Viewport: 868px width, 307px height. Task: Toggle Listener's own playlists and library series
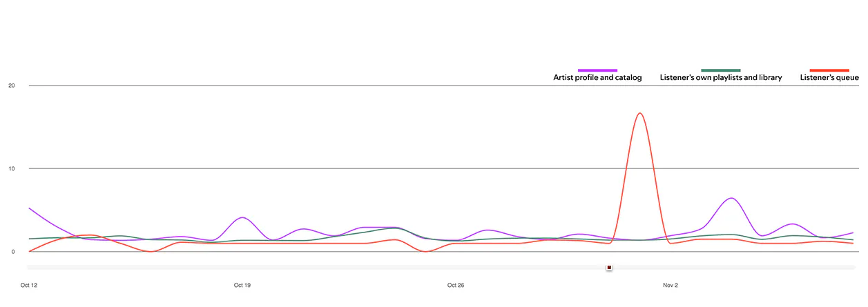(x=721, y=78)
